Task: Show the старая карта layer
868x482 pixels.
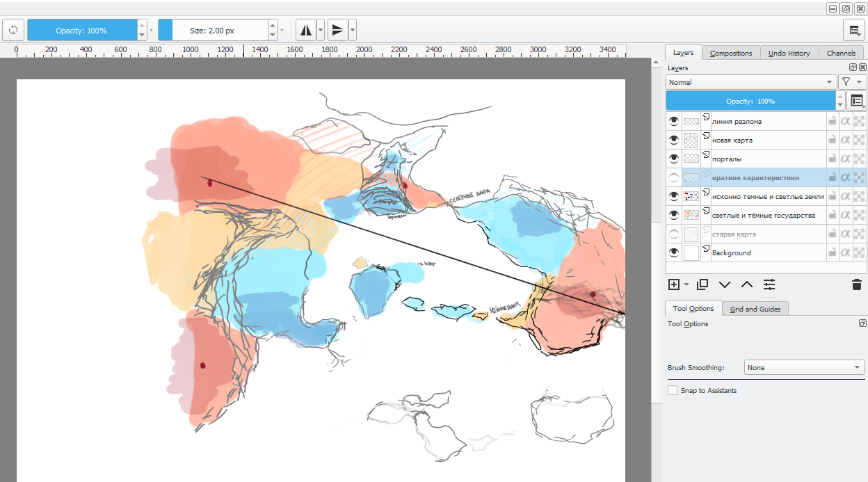Action: [673, 234]
